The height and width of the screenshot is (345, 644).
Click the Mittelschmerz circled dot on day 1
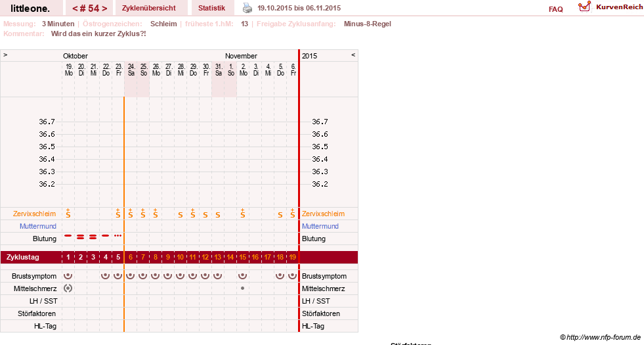[x=68, y=288]
